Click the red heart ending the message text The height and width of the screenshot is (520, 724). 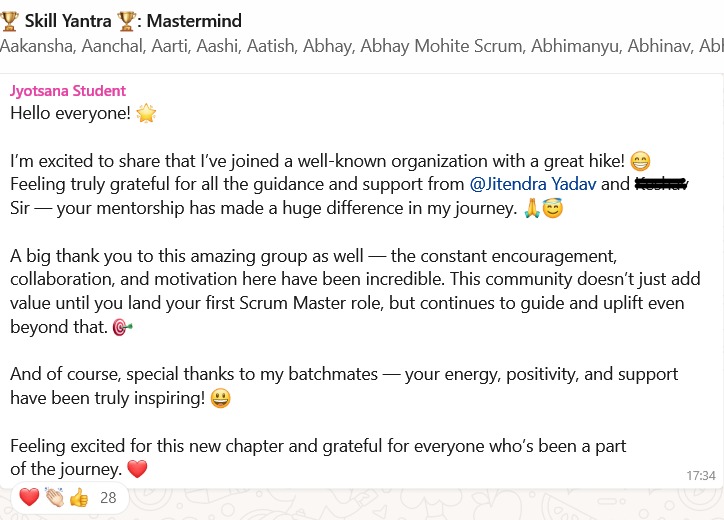137,469
